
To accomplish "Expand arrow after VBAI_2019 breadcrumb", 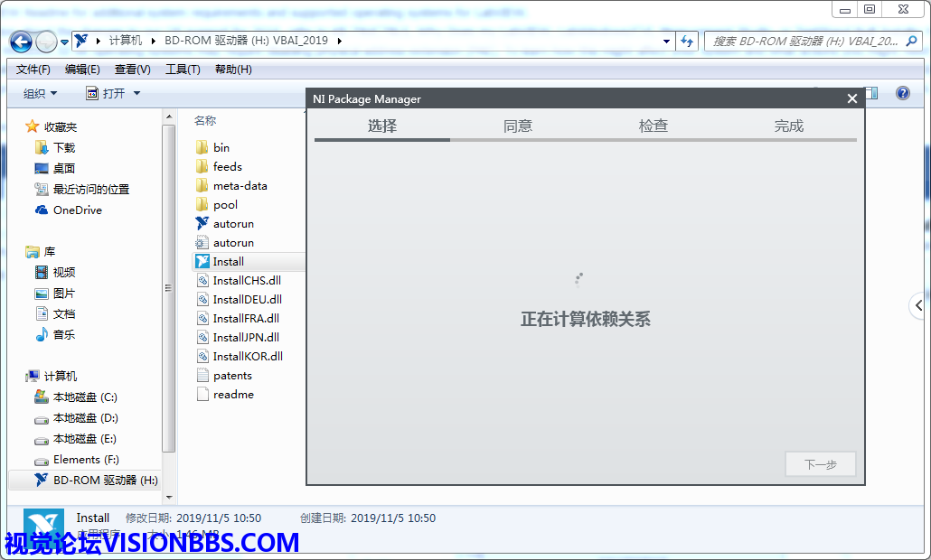I will pos(340,41).
